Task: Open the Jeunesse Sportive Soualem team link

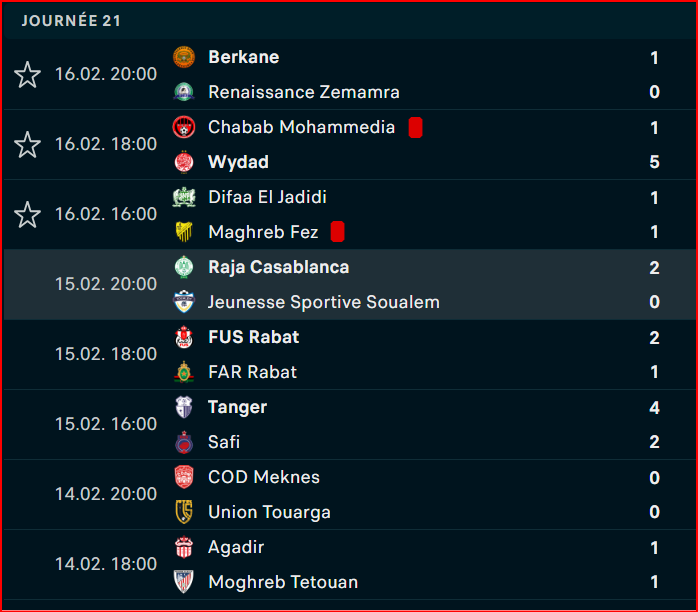Action: [x=324, y=302]
